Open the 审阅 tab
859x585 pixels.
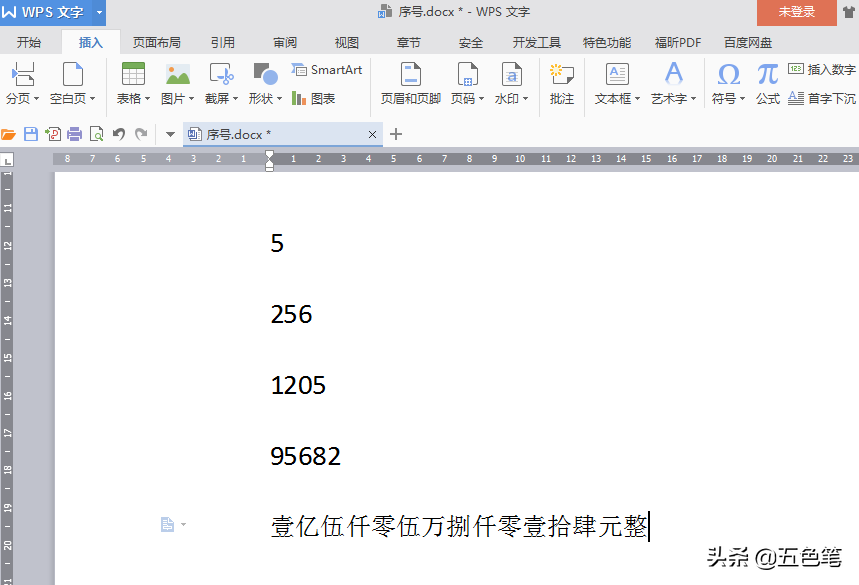(x=285, y=43)
